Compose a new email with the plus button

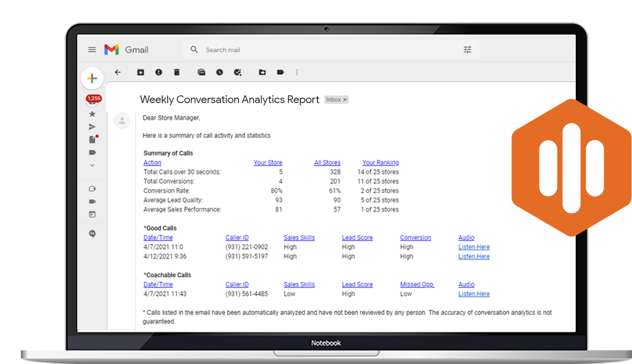(x=92, y=78)
